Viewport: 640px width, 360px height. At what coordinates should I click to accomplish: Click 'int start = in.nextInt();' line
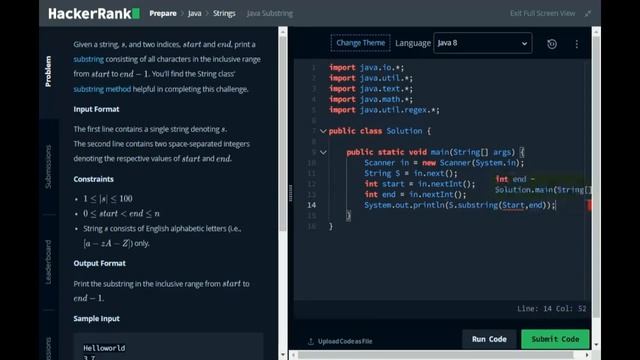tap(420, 184)
